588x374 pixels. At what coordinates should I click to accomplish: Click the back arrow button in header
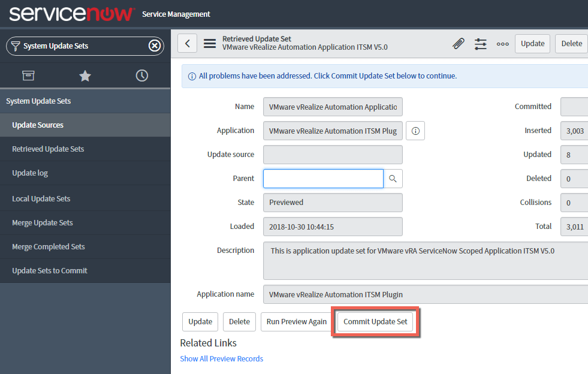click(187, 43)
